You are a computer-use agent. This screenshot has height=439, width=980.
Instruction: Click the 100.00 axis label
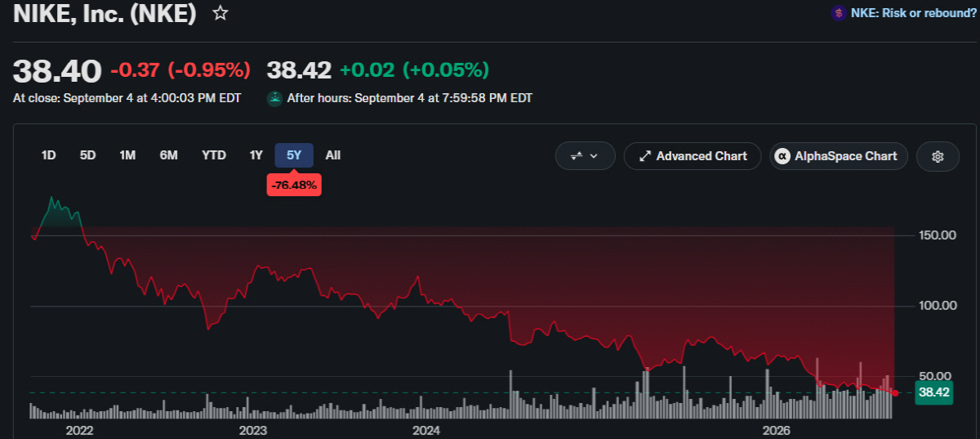tap(936, 306)
